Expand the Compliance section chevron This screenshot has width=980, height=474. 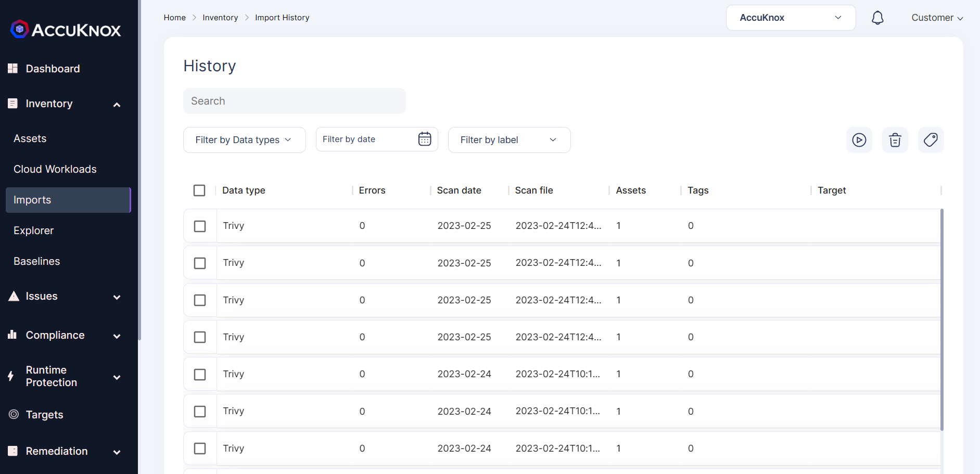pos(117,336)
